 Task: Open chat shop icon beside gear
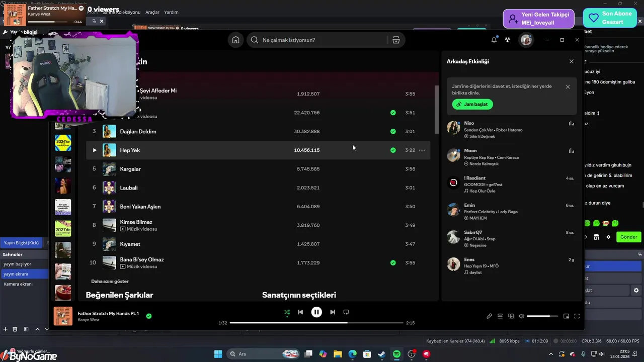[x=596, y=237]
